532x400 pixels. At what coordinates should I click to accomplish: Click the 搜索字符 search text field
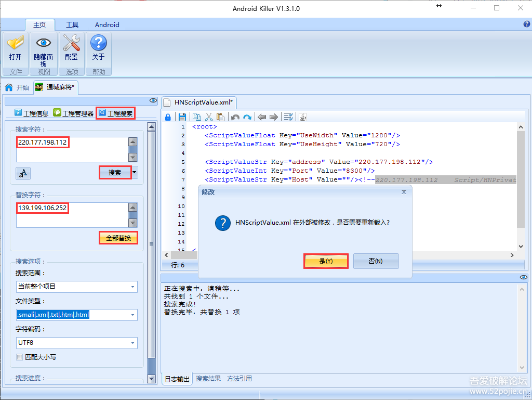pyautogui.click(x=72, y=149)
